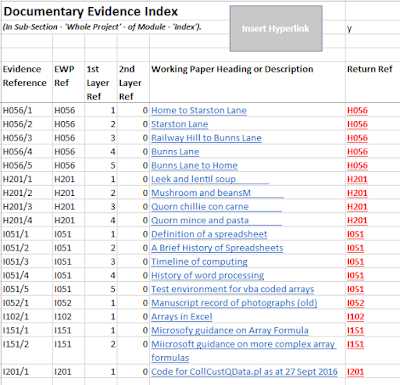Open the Quorn chillie con carne link
This screenshot has height=385, width=400.
[x=200, y=207]
